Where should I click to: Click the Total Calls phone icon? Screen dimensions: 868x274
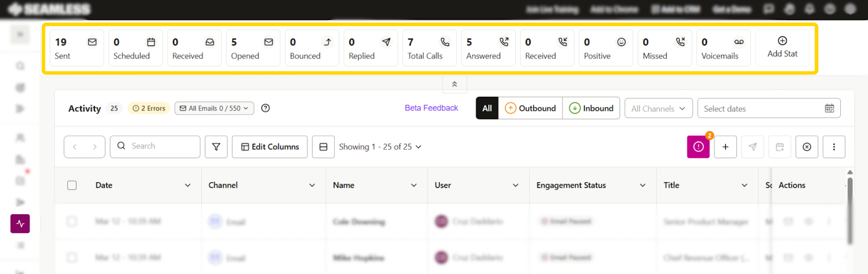(x=445, y=42)
